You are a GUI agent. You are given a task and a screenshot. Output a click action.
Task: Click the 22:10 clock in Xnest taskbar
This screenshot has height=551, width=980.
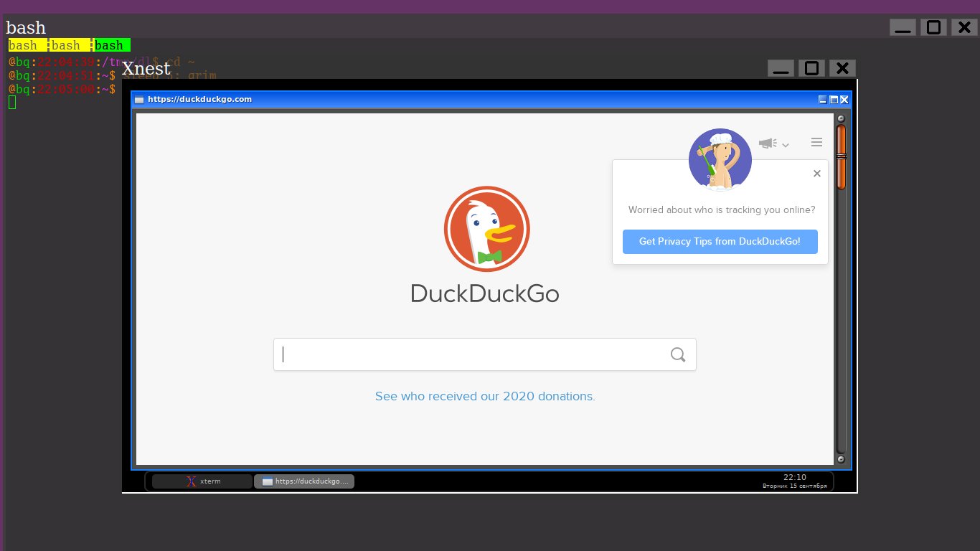click(794, 477)
